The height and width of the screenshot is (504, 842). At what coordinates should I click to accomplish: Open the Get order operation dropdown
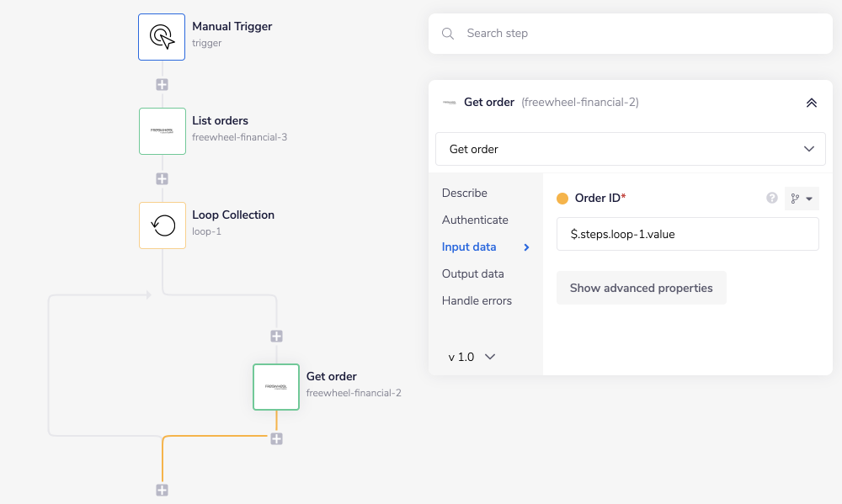pyautogui.click(x=630, y=148)
